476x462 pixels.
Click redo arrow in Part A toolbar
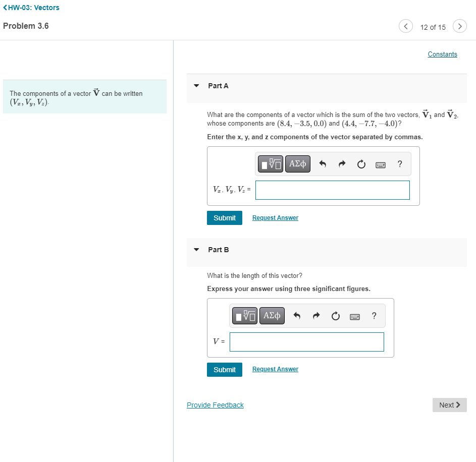coord(342,164)
